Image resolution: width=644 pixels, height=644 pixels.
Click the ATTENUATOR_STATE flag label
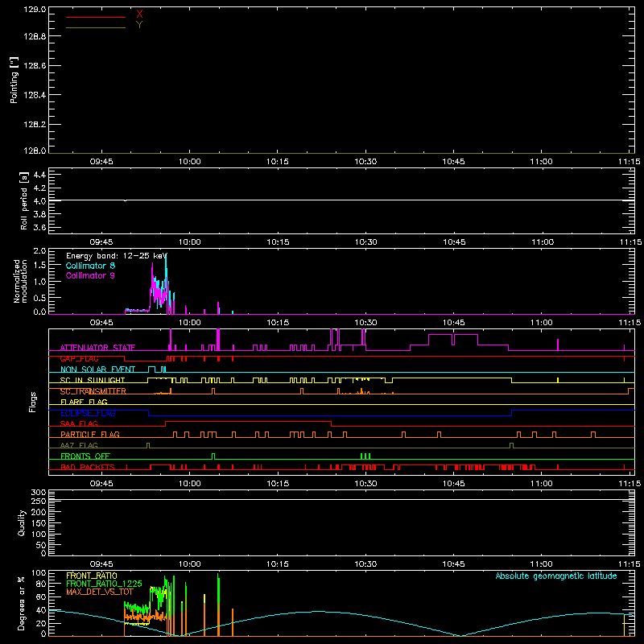[97, 348]
